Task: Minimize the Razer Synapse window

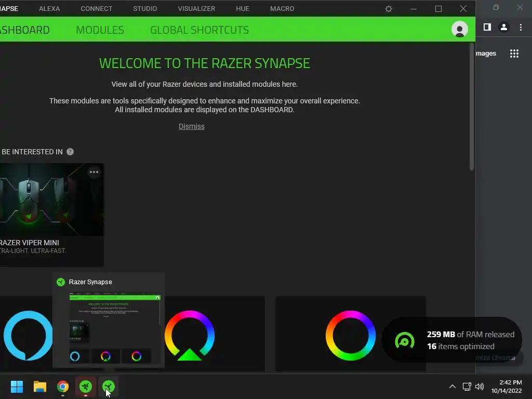Action: pyautogui.click(x=413, y=9)
